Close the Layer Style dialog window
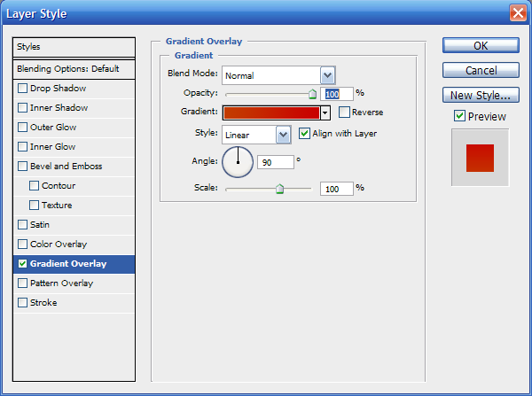The width and height of the screenshot is (532, 396). tap(517, 12)
